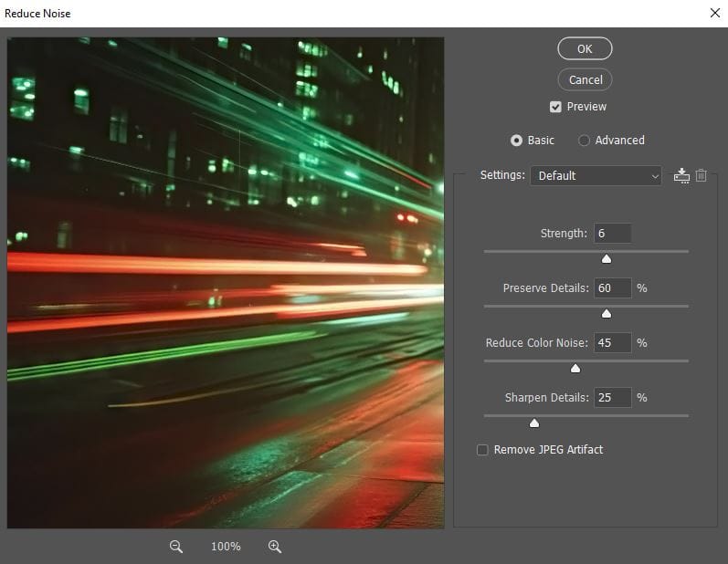Zoom out the preview with minus magnifier
The image size is (728, 564).
176,547
